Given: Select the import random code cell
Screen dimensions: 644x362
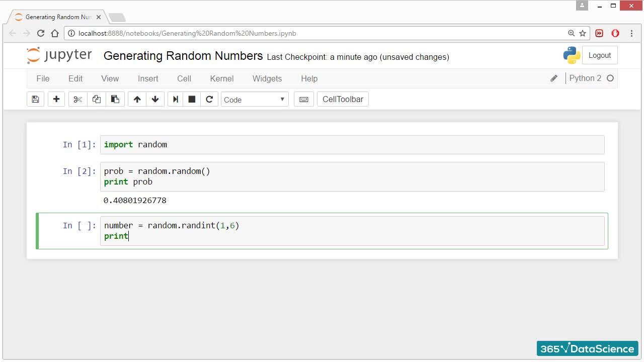Looking at the screenshot, I should [x=352, y=145].
